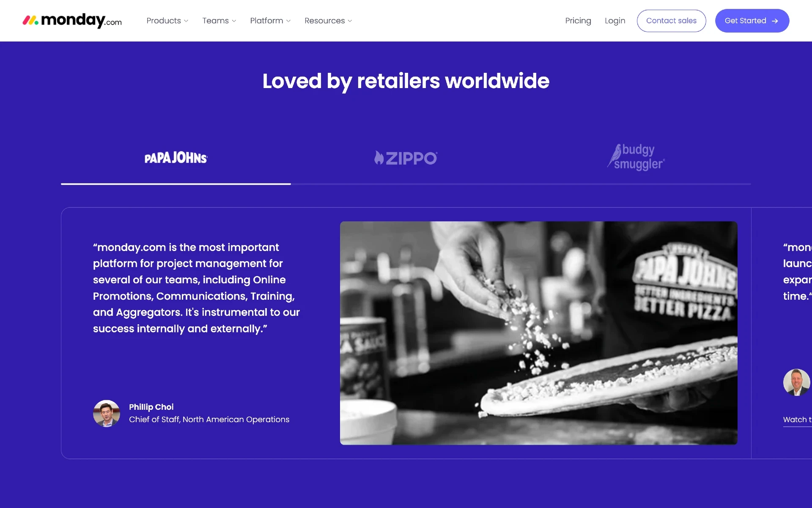
Task: Select the Papa Johns testimonial tab
Action: (176, 158)
